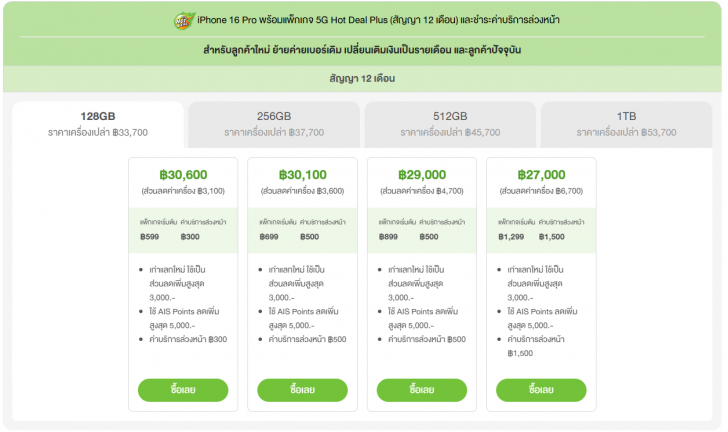
Task: Click the ฿1,299 starting package fee
Action: (511, 237)
